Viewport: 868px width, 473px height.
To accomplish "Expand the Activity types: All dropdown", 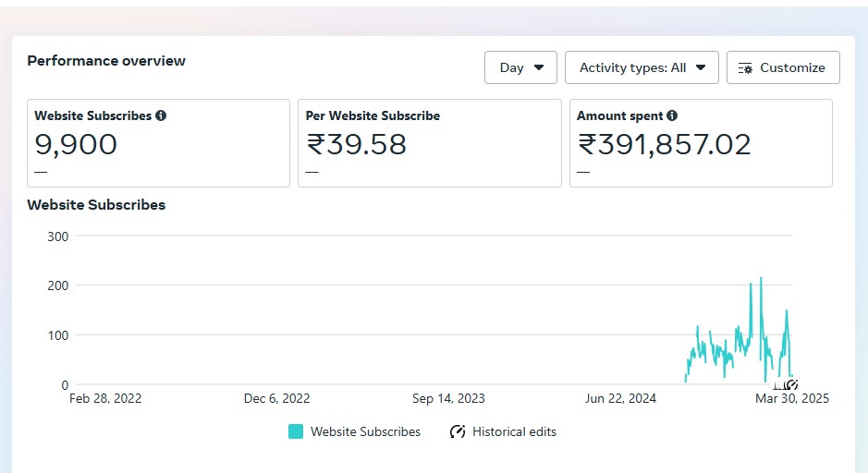I will tap(642, 67).
